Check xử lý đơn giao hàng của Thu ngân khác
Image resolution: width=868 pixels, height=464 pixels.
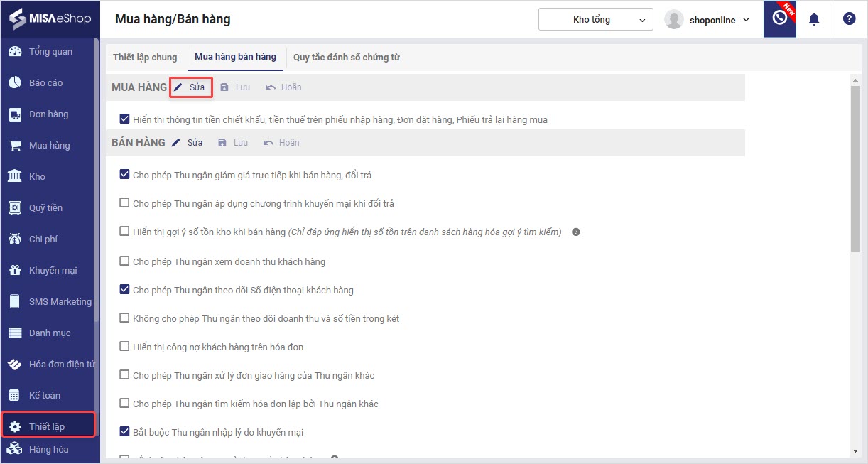coord(125,375)
